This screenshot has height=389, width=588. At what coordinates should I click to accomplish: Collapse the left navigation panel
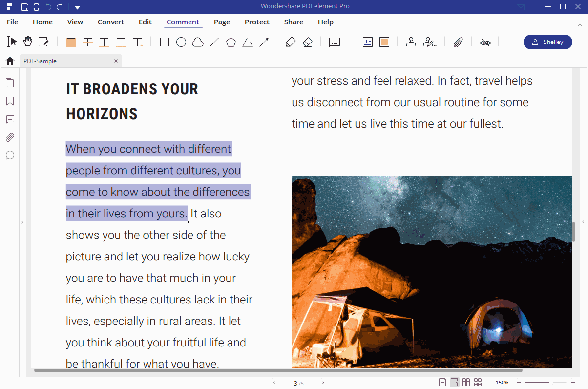22,222
